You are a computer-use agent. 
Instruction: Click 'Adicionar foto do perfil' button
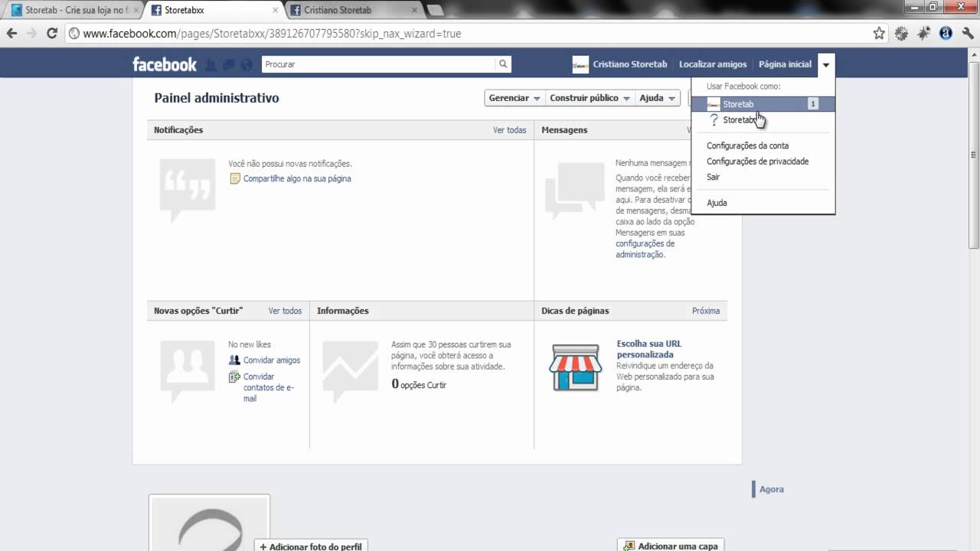point(311,546)
